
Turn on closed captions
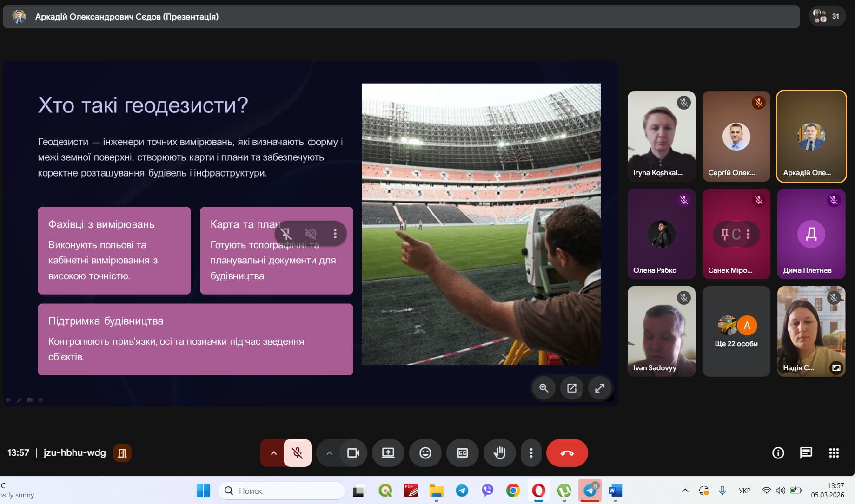pos(462,453)
